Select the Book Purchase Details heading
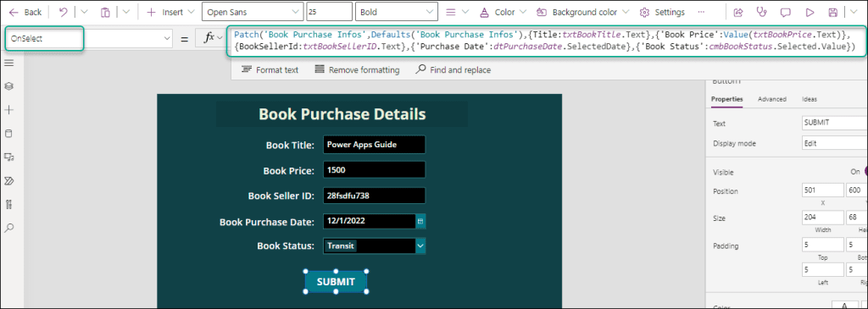This screenshot has height=309, width=868. coord(342,114)
